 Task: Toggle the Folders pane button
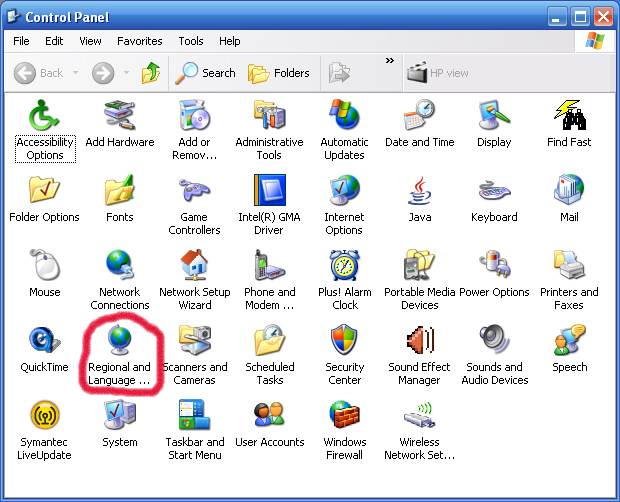coord(278,73)
